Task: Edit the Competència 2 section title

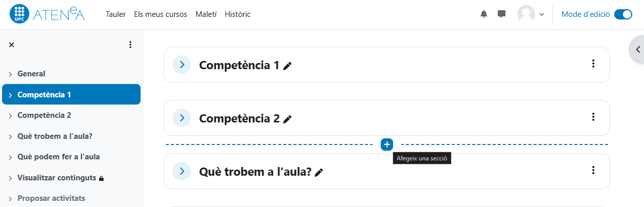Action: point(287,119)
